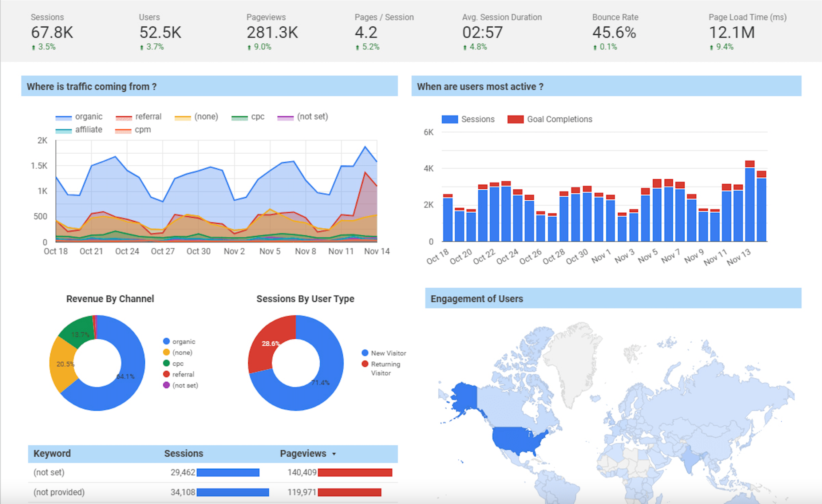Image resolution: width=822 pixels, height=504 pixels.
Task: Click the Sessions 3.5% increase indicator
Action: [x=44, y=47]
